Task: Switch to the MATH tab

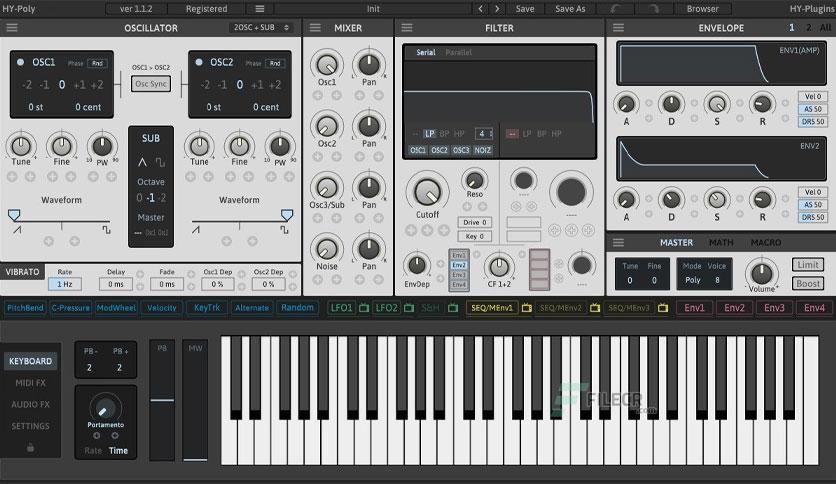Action: pyautogui.click(x=721, y=243)
